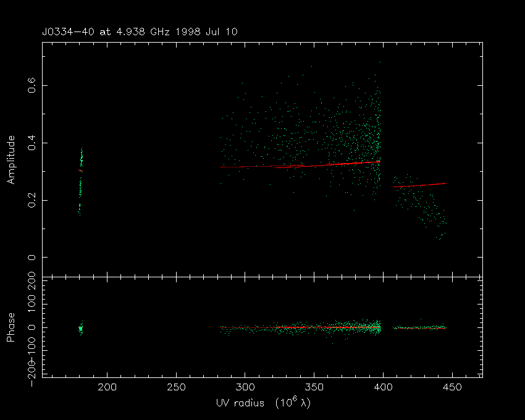Click the plot title 'J0334-40 at 4.938 GHz 1998 Jul 10'
The height and width of the screenshot is (420, 525).
[140, 32]
